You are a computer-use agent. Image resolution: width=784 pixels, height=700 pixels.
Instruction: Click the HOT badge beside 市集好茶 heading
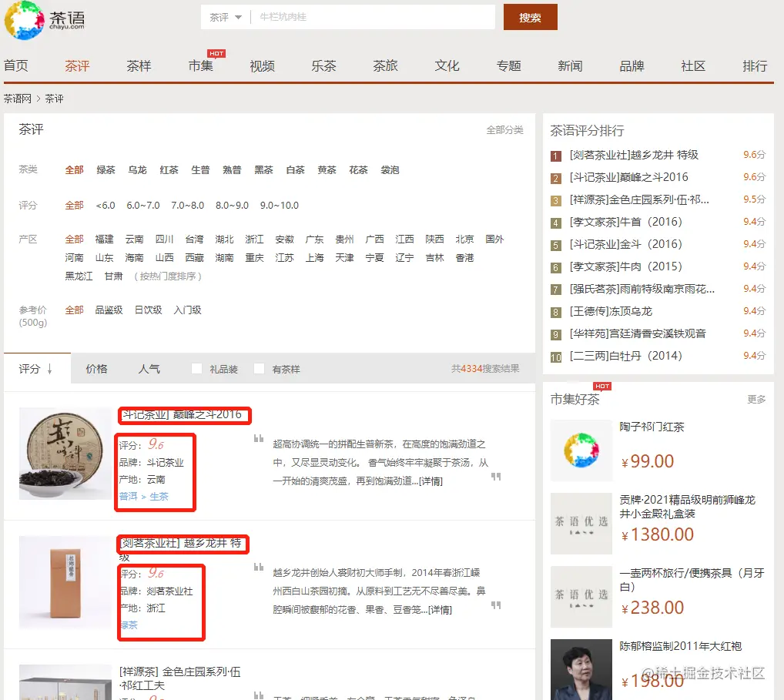click(603, 387)
